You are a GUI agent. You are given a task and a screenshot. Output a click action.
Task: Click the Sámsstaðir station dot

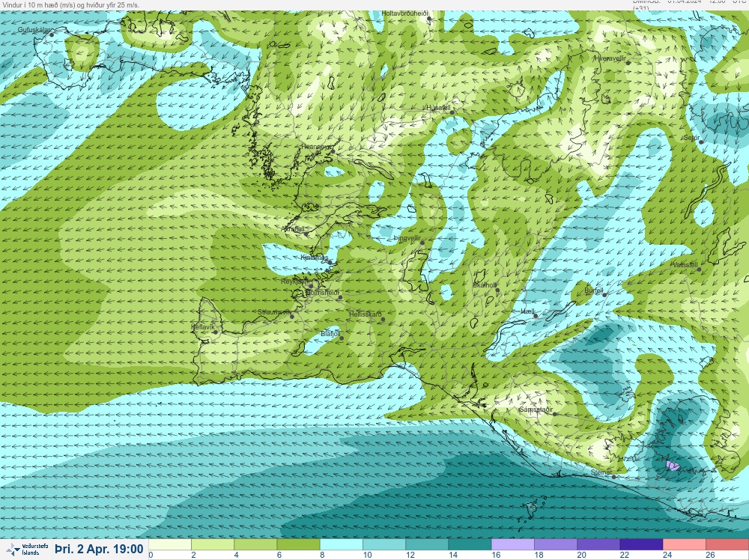point(554,414)
